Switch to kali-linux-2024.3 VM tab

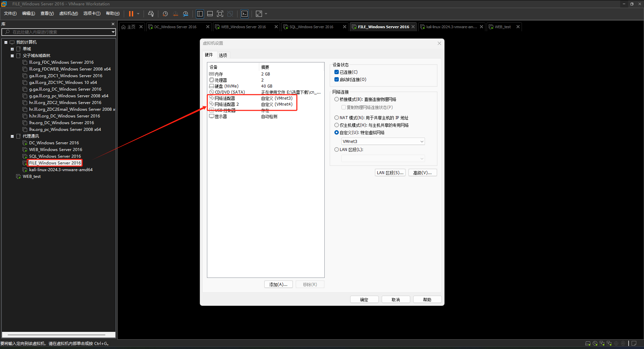[451, 27]
